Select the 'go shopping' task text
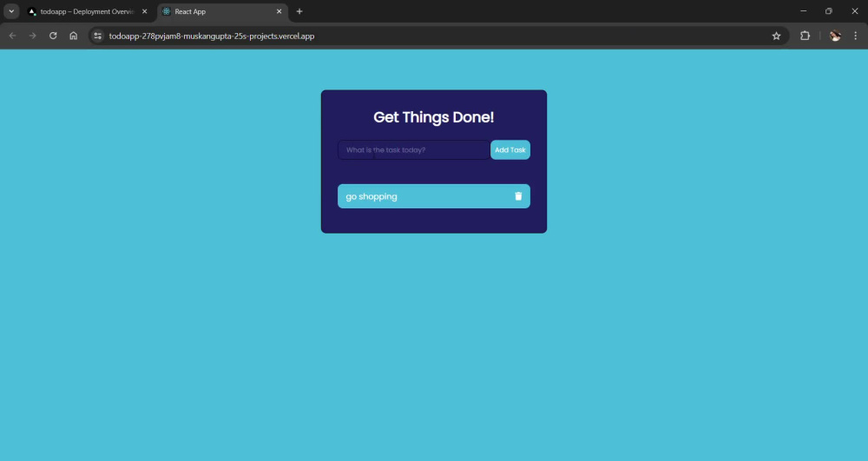This screenshot has width=868, height=461. (372, 196)
